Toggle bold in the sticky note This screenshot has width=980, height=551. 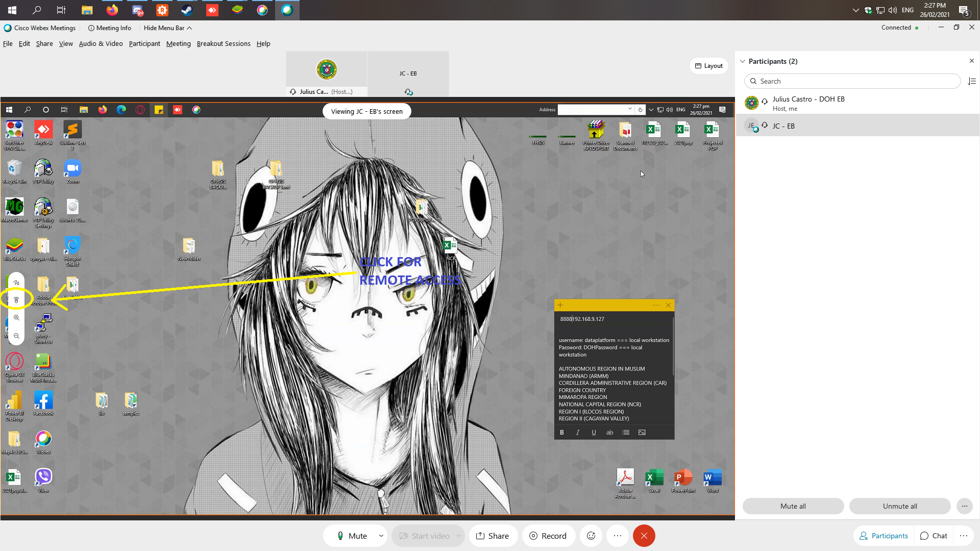[562, 433]
